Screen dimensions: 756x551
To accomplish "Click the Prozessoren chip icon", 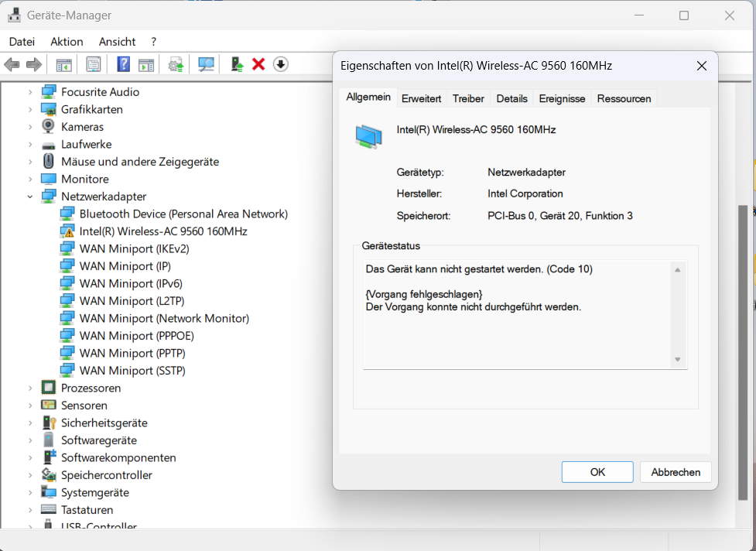I will click(49, 388).
